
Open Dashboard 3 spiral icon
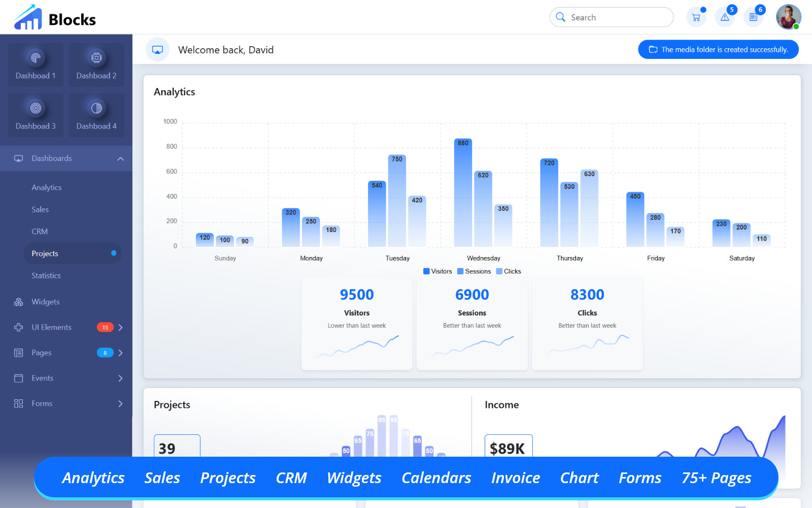(x=36, y=108)
